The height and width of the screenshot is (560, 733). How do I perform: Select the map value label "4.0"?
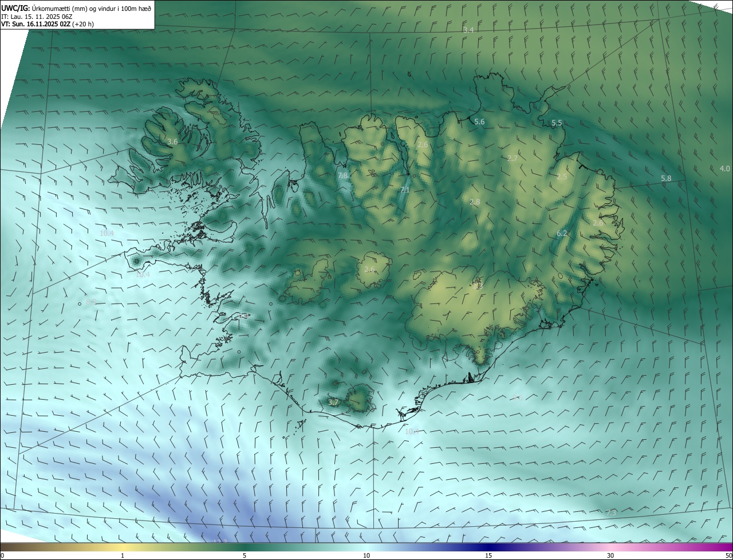725,168
